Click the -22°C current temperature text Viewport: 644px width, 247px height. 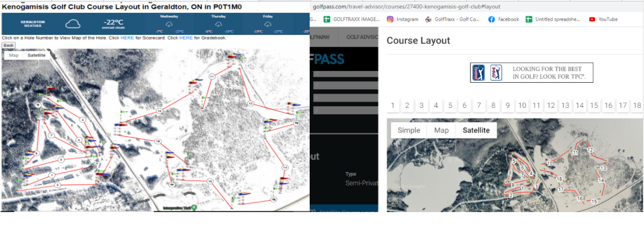[x=113, y=22]
